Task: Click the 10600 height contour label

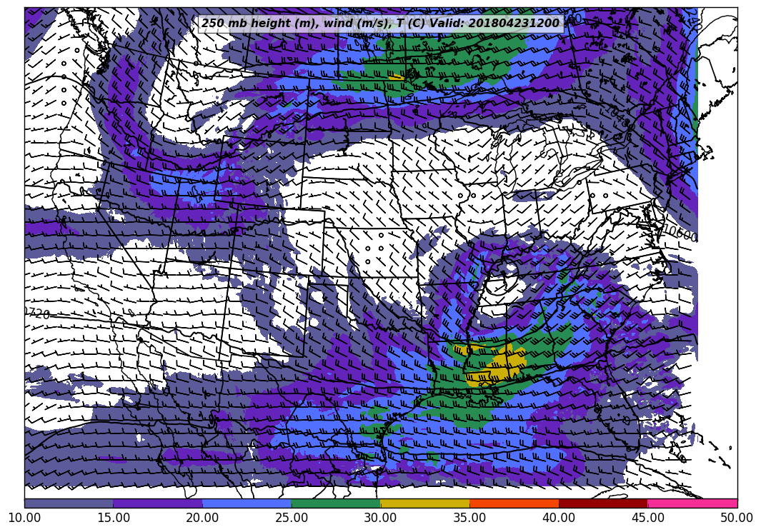Action: (x=680, y=234)
